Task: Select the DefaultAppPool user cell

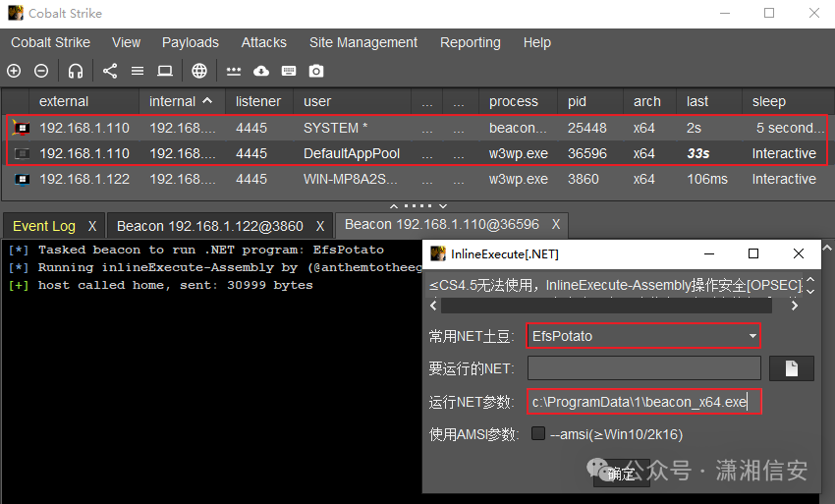Action: [x=352, y=153]
